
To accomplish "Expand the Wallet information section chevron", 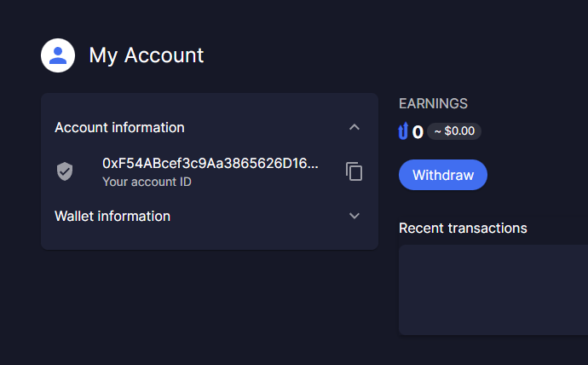I will pyautogui.click(x=355, y=216).
